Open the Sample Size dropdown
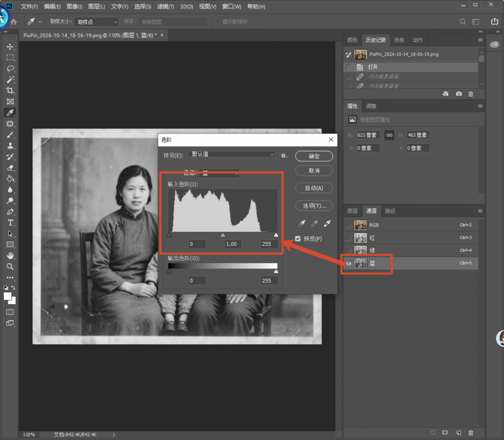Screen dimensions: 504x440 tap(97, 22)
